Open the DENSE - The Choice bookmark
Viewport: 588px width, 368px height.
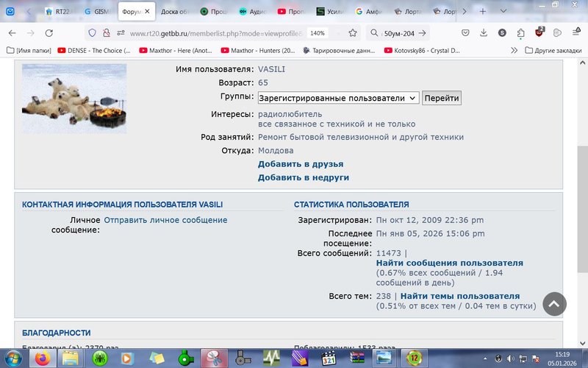pyautogui.click(x=94, y=50)
